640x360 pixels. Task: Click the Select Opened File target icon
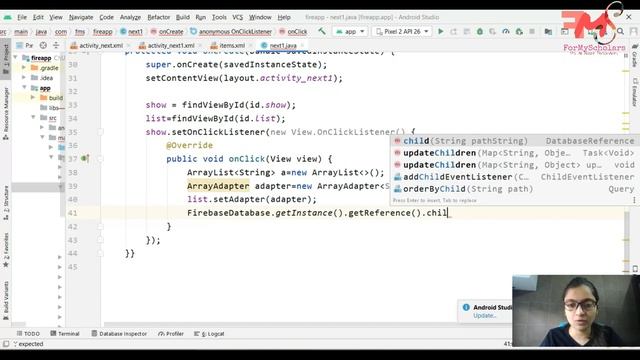coord(43,45)
